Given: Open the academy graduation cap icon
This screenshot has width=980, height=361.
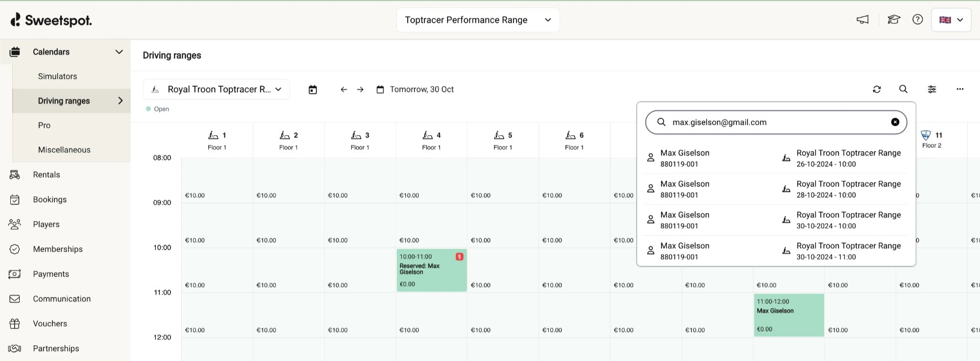Looking at the screenshot, I should pos(894,20).
